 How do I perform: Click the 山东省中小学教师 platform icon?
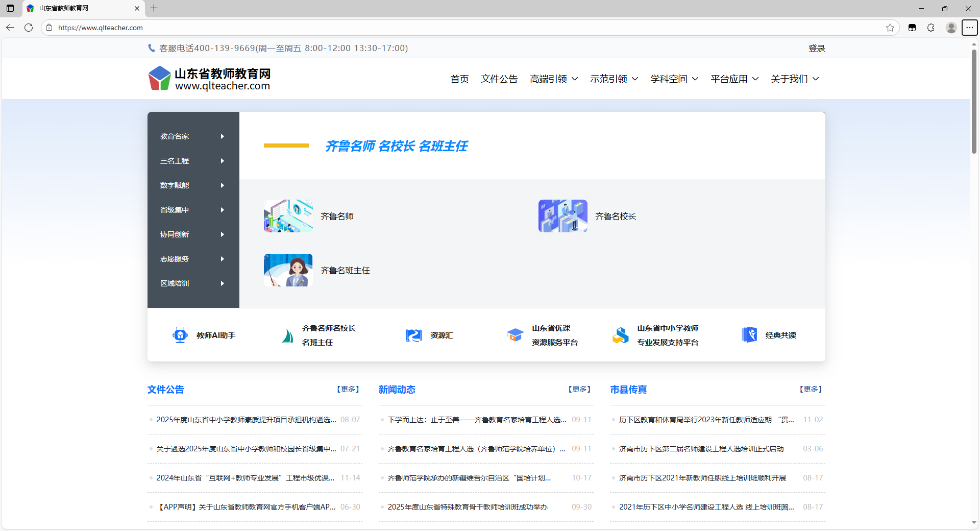coord(620,335)
